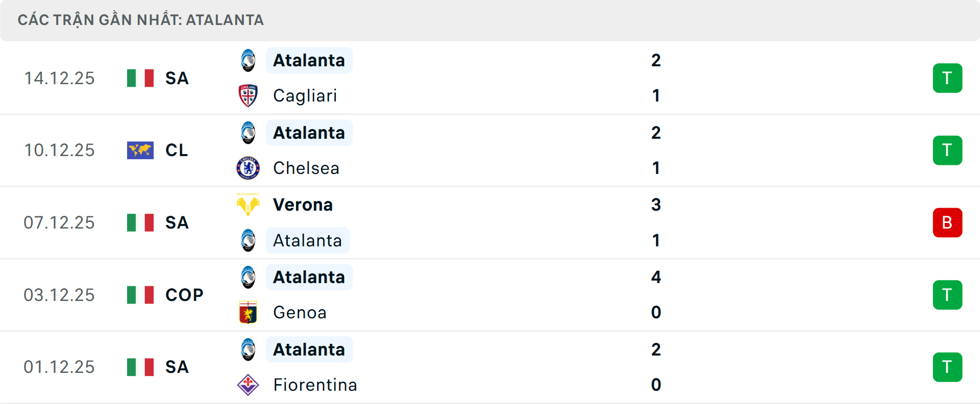980x404 pixels.
Task: Click the COP competition label
Action: 184,295
